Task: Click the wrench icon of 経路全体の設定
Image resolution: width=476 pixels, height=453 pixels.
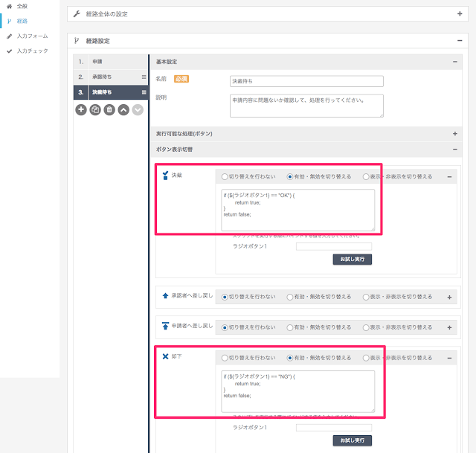Action: 77,14
